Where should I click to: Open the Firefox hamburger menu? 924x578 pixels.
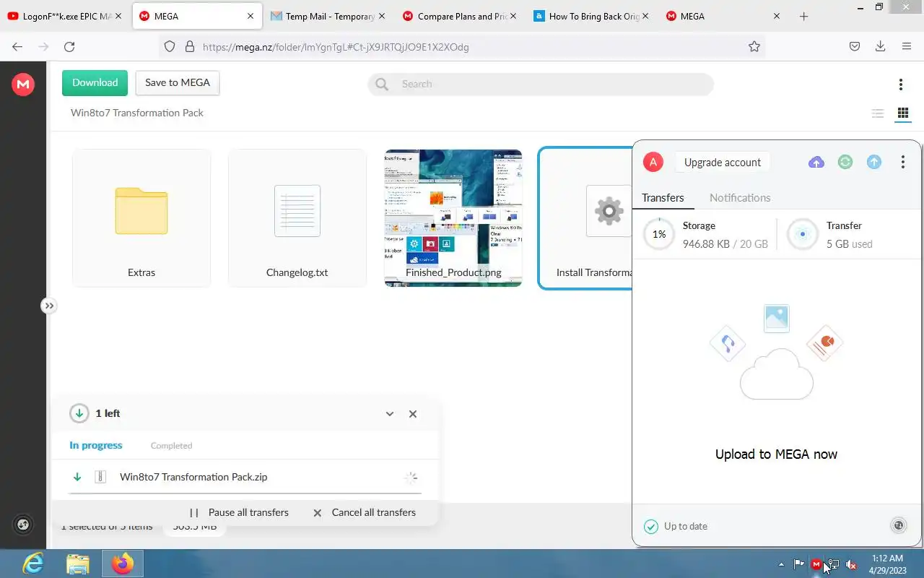point(907,46)
